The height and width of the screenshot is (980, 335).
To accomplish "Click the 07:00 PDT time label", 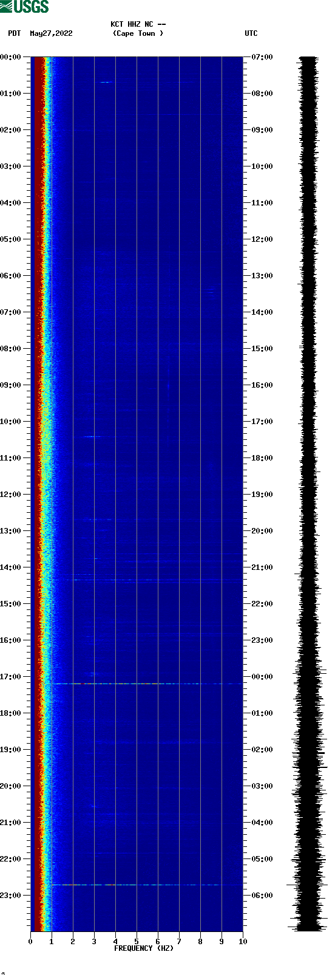I will pos(11,312).
